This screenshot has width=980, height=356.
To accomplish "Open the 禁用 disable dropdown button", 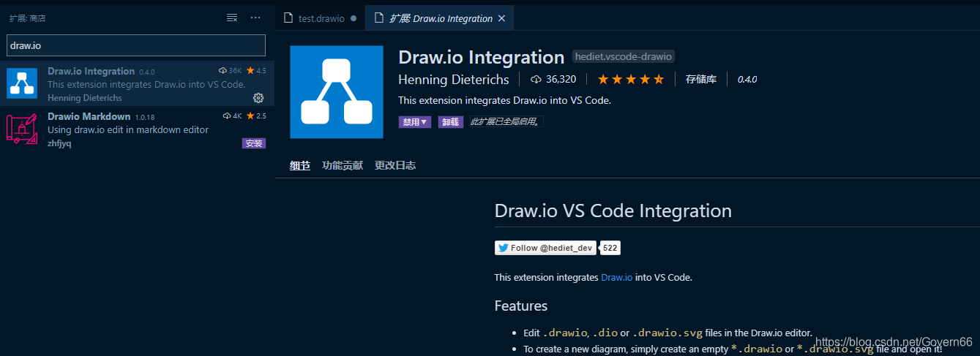I will tap(415, 122).
